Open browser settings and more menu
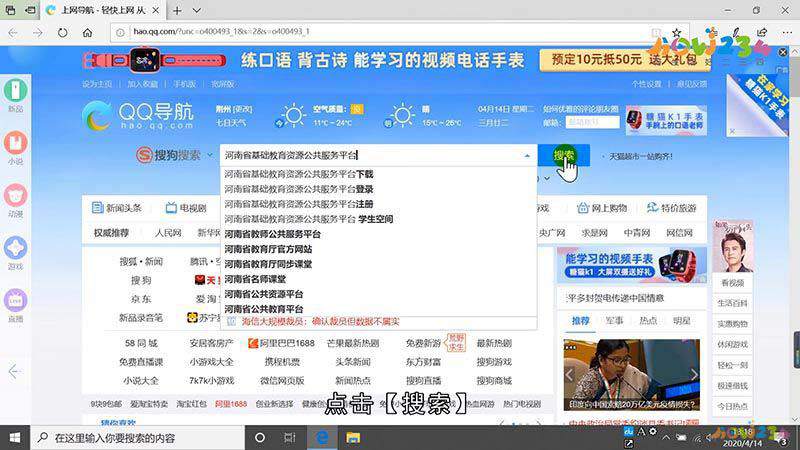 point(787,33)
